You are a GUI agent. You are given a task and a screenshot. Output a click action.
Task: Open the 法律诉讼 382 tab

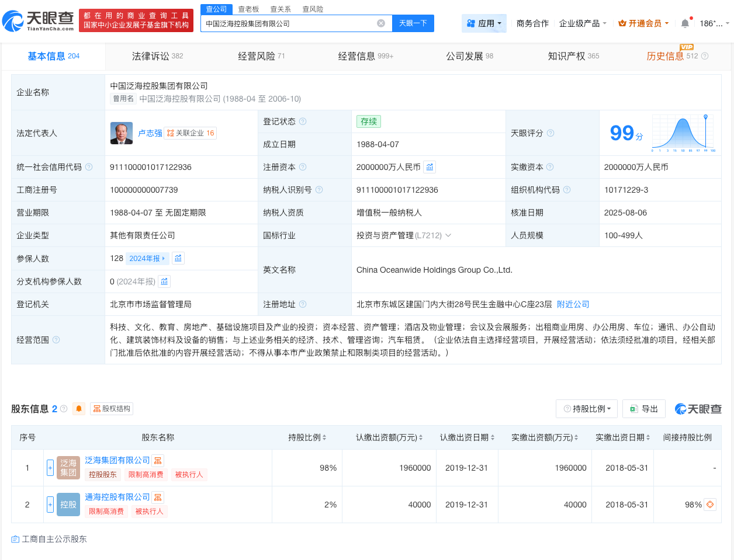click(158, 56)
